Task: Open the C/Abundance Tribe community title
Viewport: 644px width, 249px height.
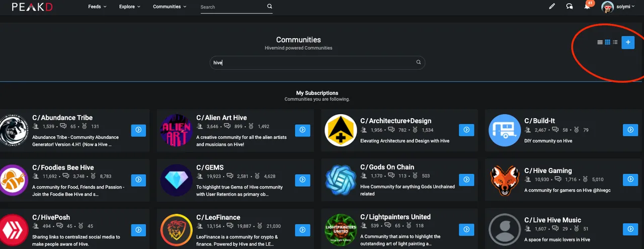Action: point(62,118)
